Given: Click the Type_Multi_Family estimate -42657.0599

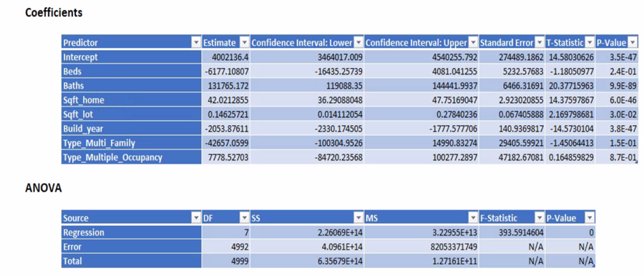Looking at the screenshot, I should (x=225, y=143).
